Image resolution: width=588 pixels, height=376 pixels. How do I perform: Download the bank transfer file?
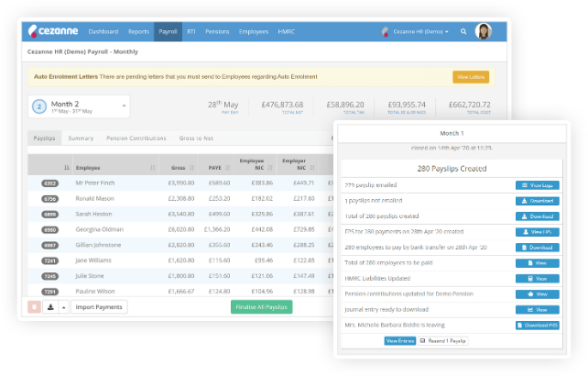coord(538,248)
